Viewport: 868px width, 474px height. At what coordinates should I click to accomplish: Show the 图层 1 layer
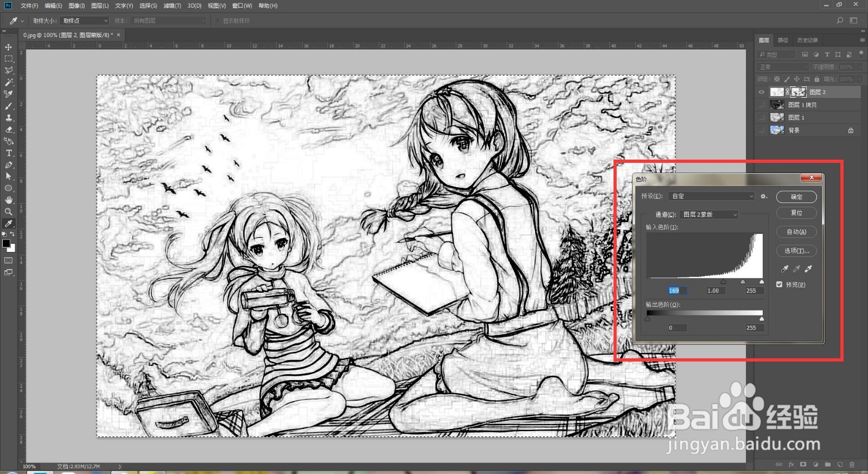[x=761, y=117]
